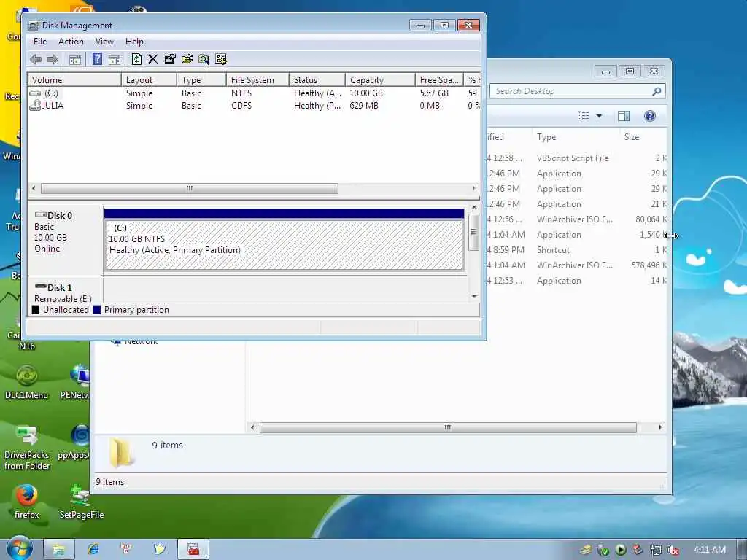Click the Refresh toolbar icon

point(136,59)
